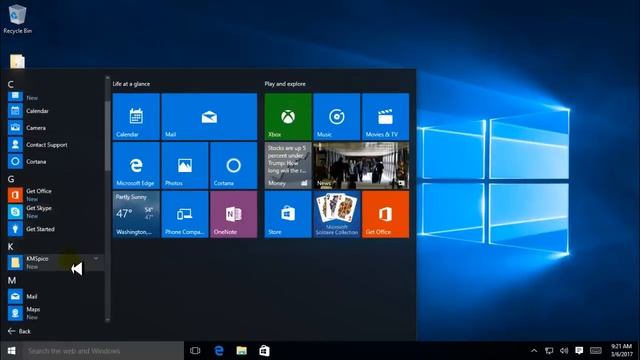Click the Windows Start button

click(x=11, y=351)
